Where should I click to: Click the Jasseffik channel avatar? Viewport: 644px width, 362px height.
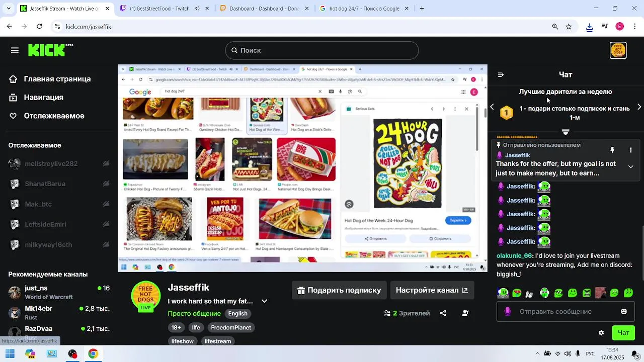[x=145, y=296]
